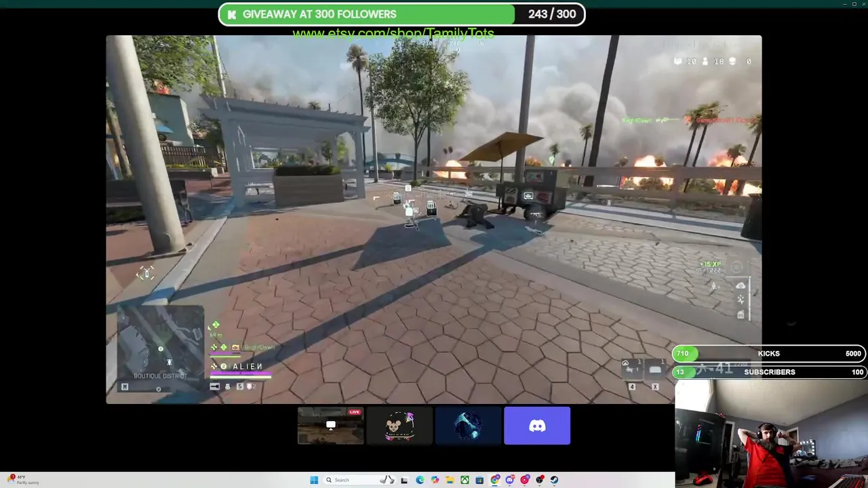Image resolution: width=868 pixels, height=488 pixels.
Task: Select the blue planet thumbnail
Action: [x=468, y=426]
